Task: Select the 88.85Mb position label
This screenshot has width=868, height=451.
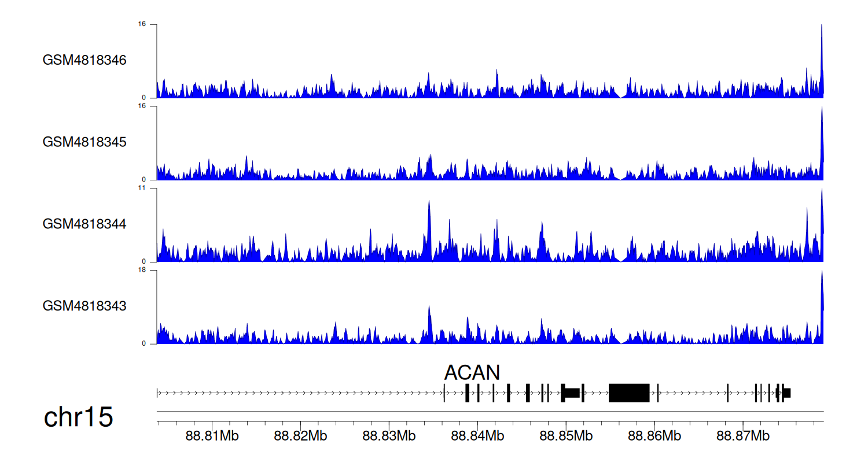Action: point(565,435)
